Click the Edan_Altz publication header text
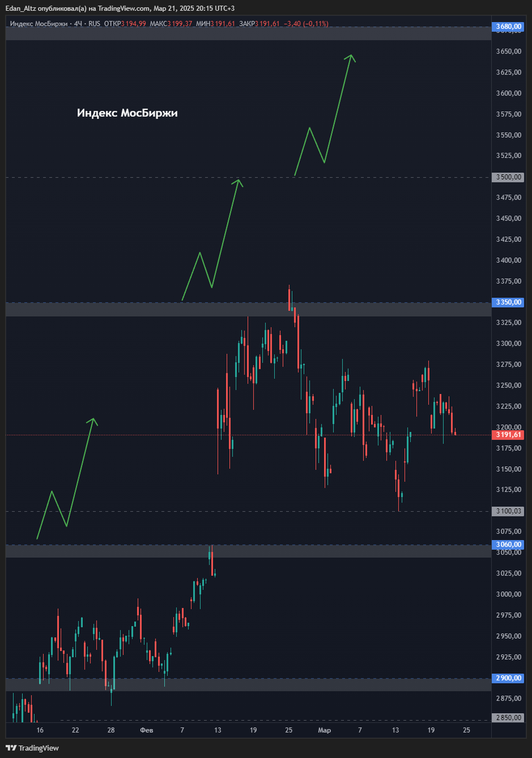 click(x=119, y=8)
